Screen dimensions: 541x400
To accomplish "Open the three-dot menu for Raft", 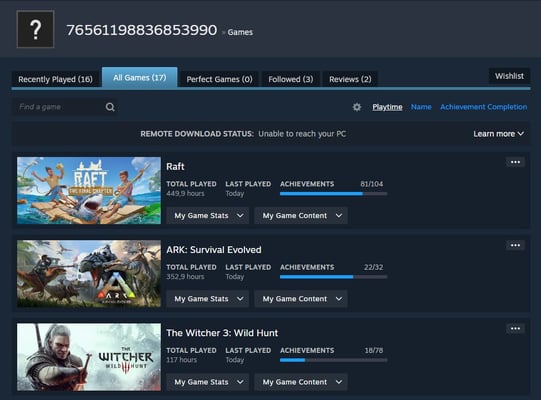I will tap(515, 162).
